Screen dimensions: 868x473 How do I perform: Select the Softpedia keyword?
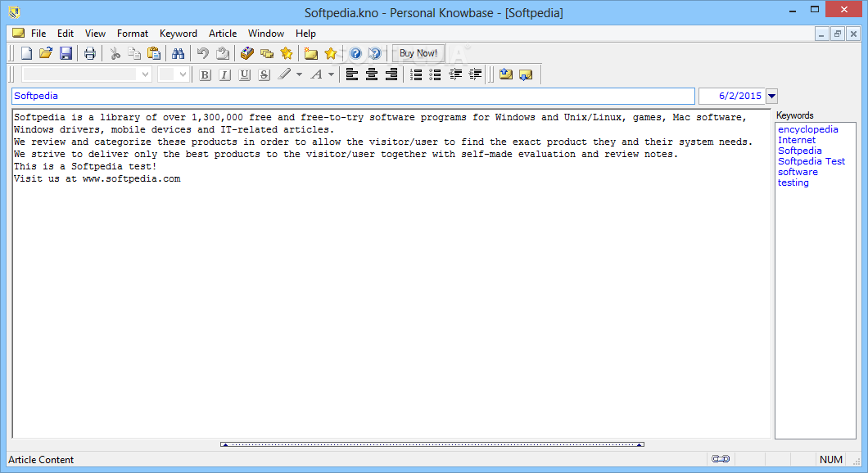(x=799, y=151)
